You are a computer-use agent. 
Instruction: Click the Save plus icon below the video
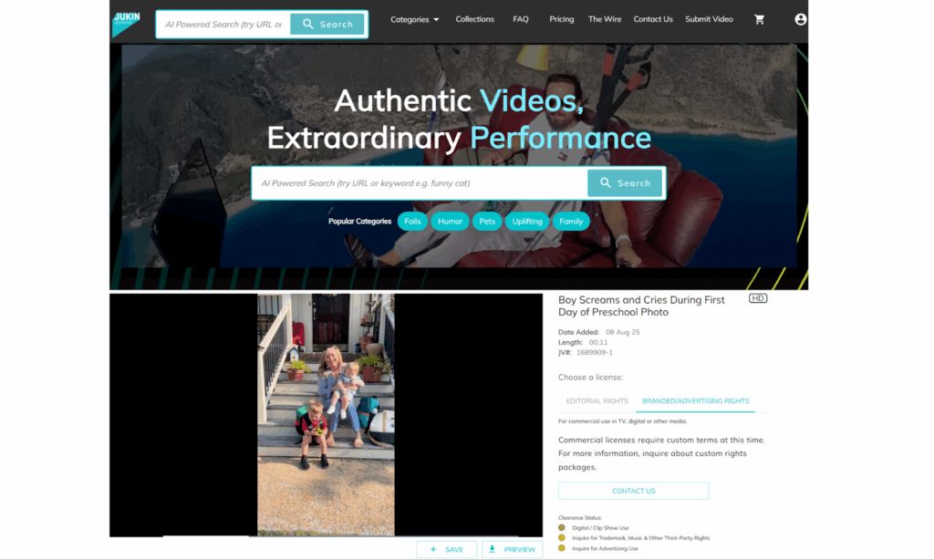[x=432, y=549]
